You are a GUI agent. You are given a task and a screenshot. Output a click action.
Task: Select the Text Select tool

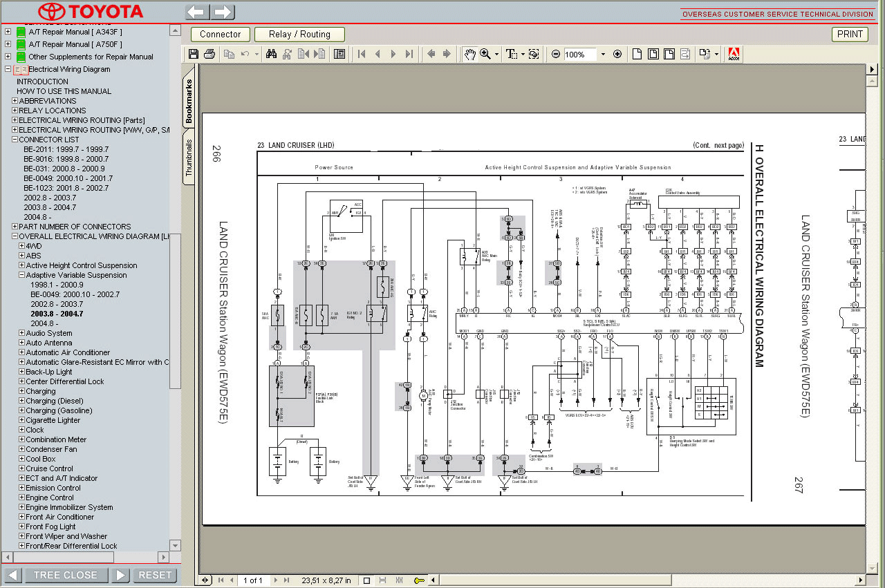[x=511, y=54]
